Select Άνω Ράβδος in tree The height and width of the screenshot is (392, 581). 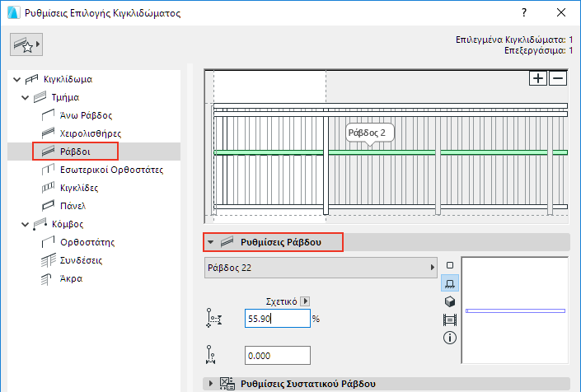point(86,115)
